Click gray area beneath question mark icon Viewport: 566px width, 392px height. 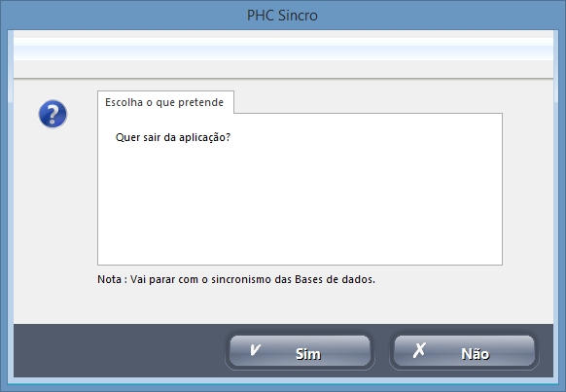click(53, 217)
